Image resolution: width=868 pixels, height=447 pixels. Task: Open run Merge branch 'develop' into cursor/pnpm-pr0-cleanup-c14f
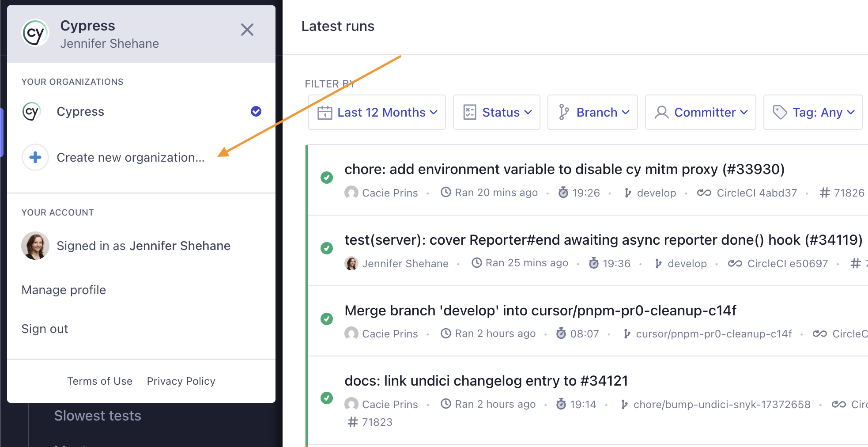point(540,311)
